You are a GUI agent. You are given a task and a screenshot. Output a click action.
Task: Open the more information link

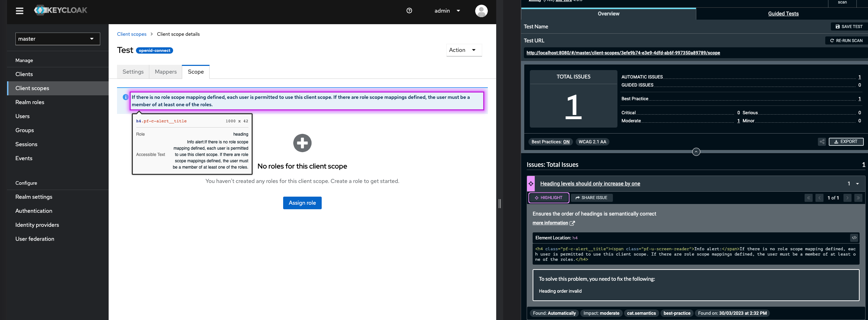pyautogui.click(x=551, y=223)
